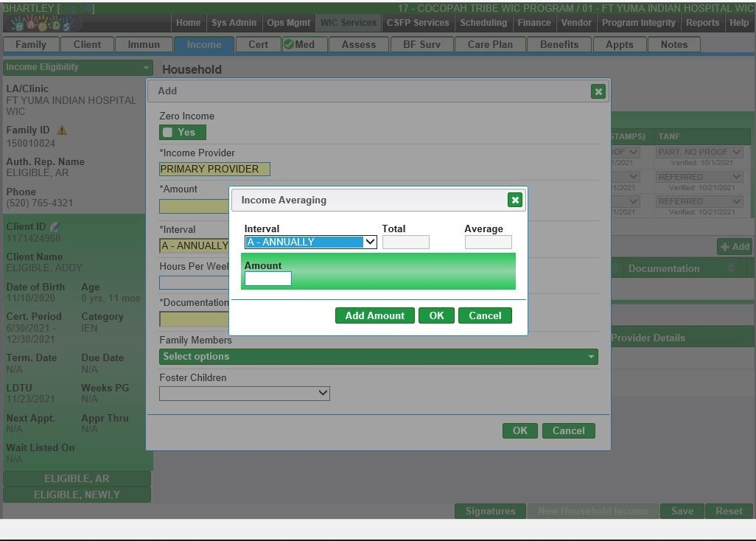Open the Foster Children dropdown

(244, 394)
